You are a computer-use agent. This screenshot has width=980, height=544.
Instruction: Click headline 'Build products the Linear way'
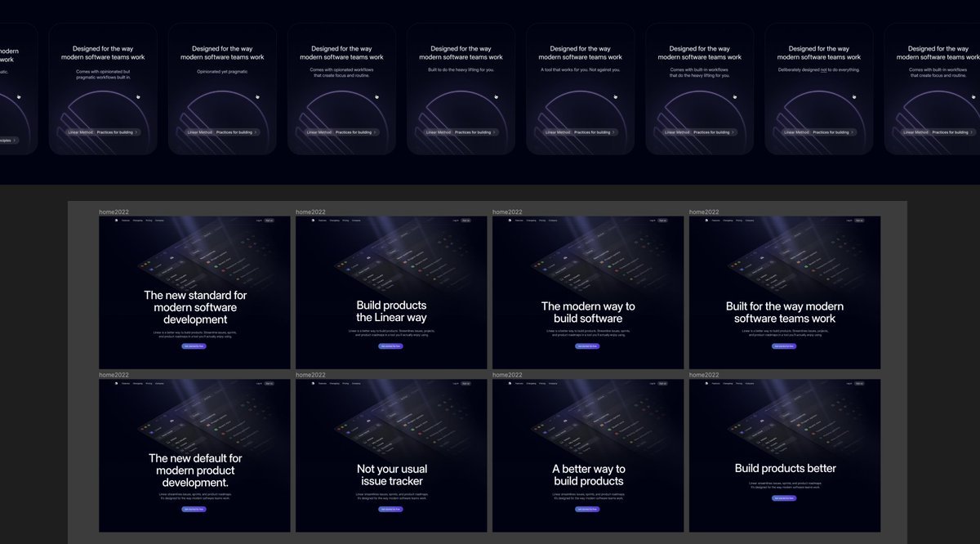(391, 311)
